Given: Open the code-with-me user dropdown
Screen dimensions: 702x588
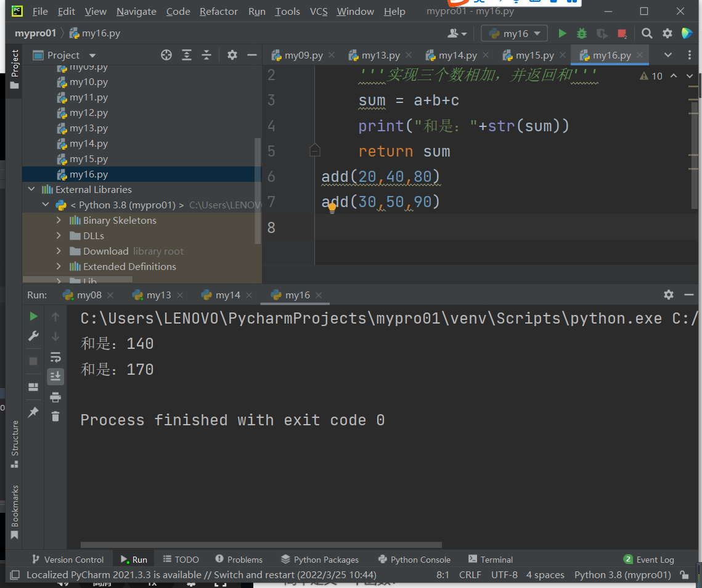Looking at the screenshot, I should [457, 33].
